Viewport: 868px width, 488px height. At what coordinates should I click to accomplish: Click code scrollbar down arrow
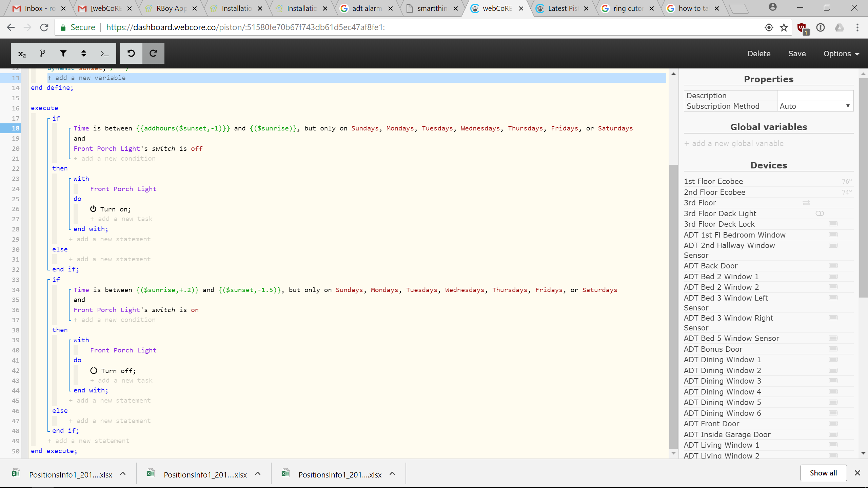tap(673, 453)
